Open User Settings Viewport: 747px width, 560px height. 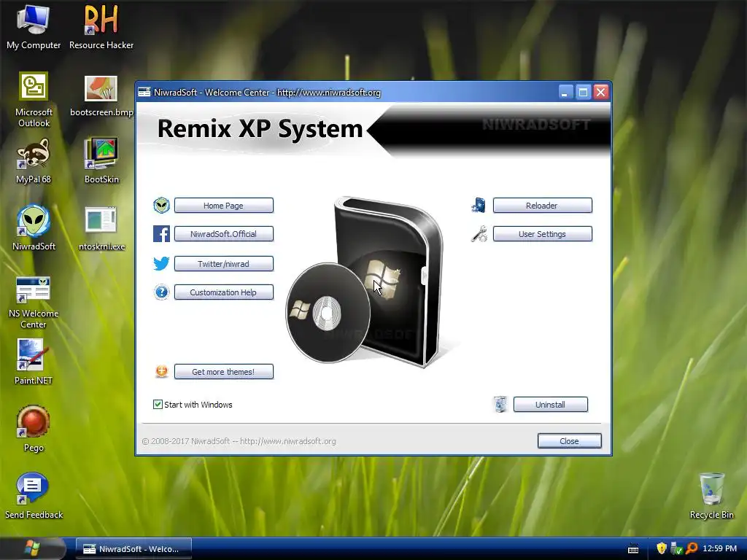(x=543, y=234)
